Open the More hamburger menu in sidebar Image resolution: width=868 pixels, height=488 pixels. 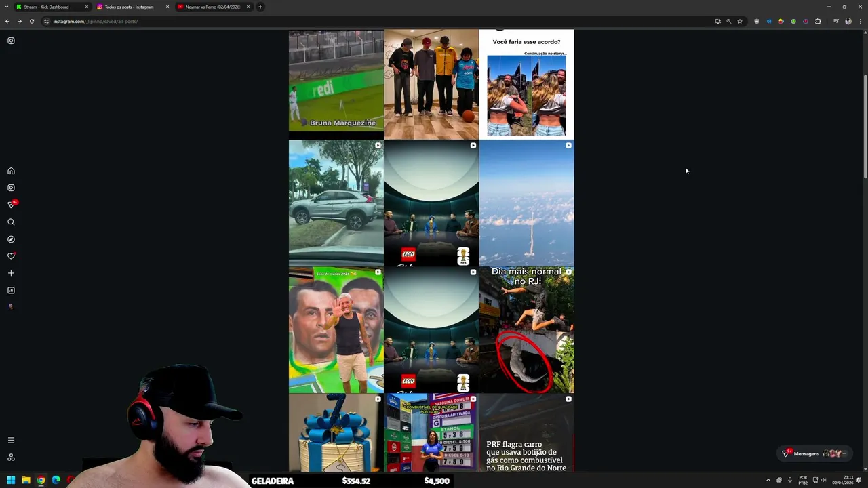coord(11,441)
